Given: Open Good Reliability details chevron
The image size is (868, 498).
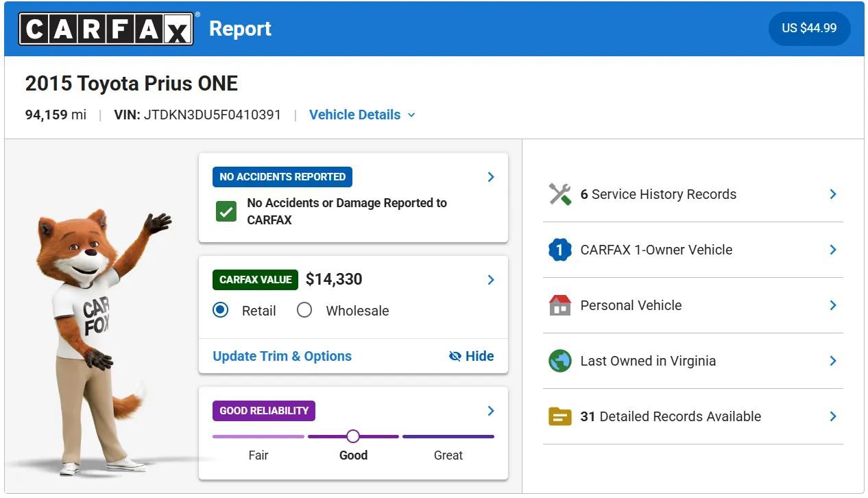Looking at the screenshot, I should tap(491, 411).
